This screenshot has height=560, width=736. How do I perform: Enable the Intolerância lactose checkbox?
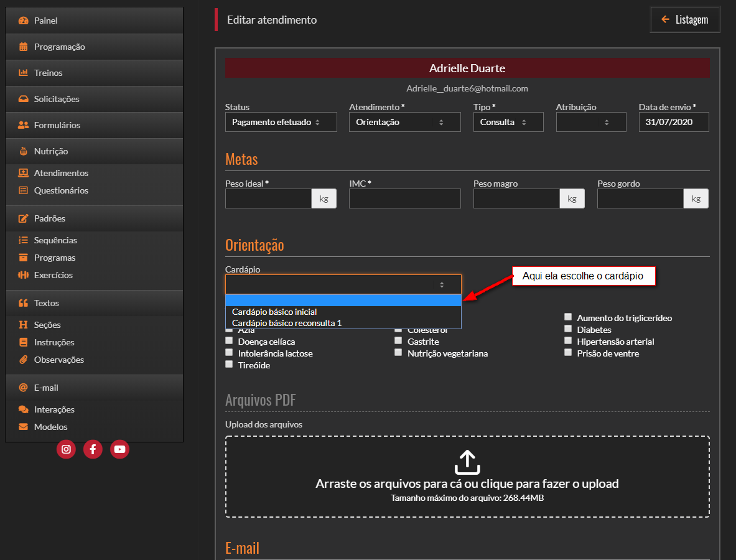pos(230,353)
